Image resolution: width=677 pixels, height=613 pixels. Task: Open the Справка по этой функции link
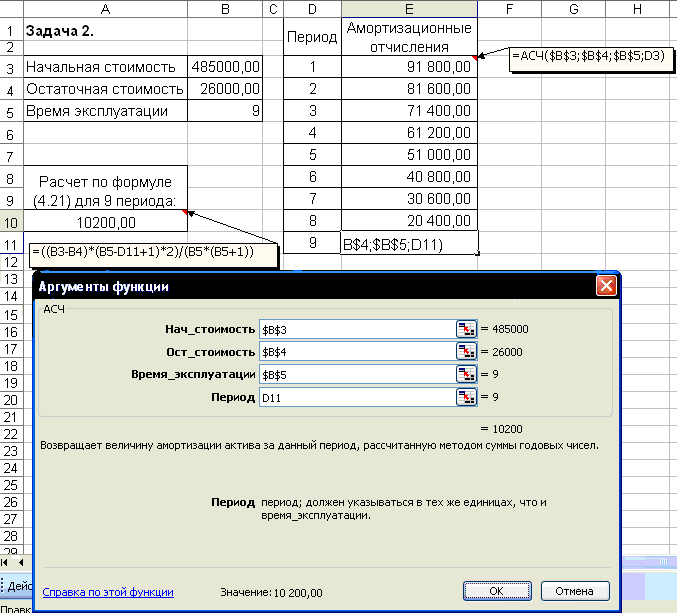coord(108,592)
